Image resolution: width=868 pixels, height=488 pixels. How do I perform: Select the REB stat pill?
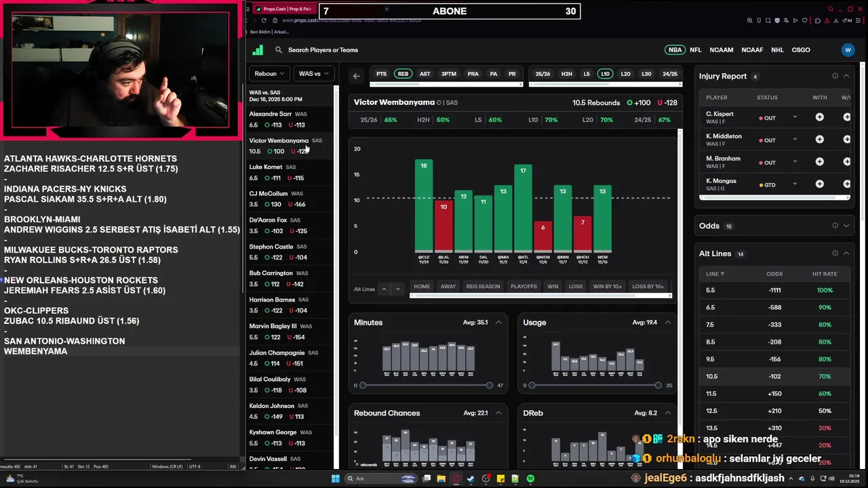tap(403, 74)
